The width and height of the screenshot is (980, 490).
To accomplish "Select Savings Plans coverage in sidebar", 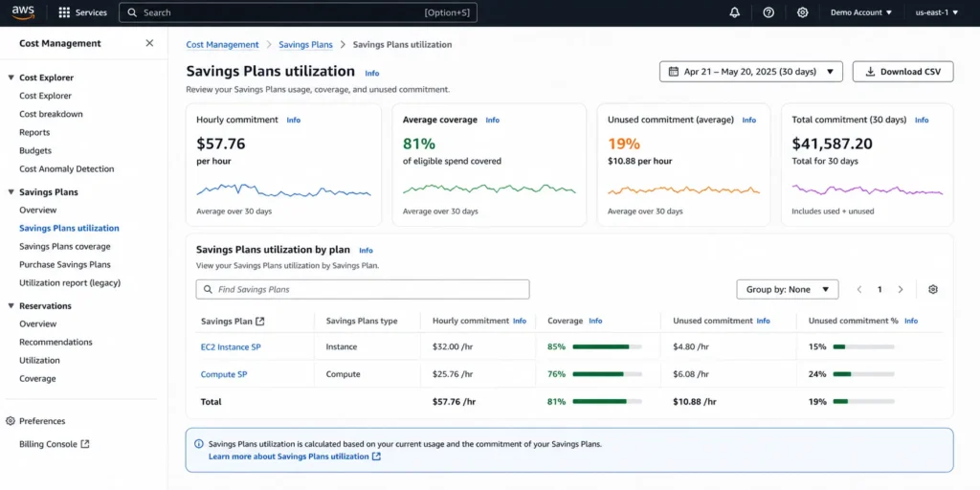I will [x=65, y=246].
